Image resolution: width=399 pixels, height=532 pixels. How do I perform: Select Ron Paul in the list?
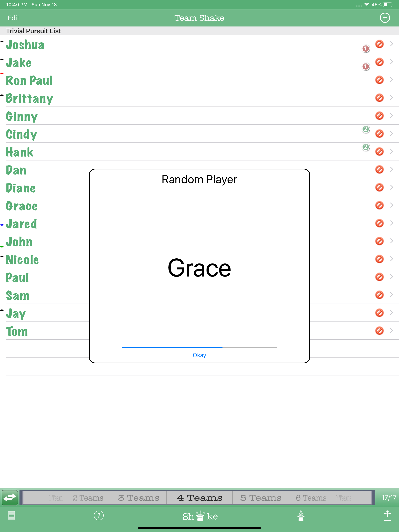199,80
